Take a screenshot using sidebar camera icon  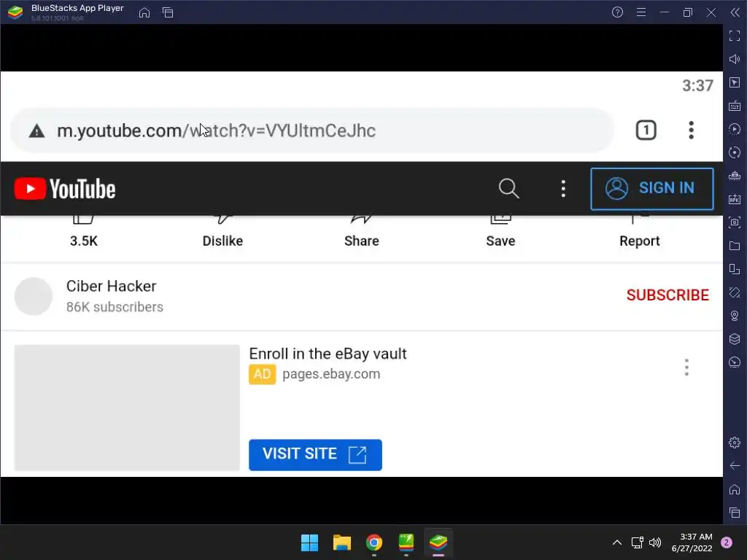(x=735, y=222)
